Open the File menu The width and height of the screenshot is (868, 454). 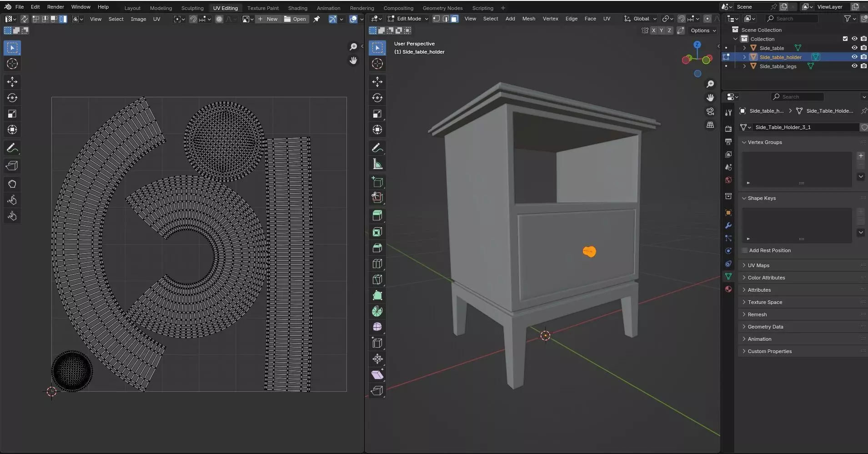pos(20,7)
